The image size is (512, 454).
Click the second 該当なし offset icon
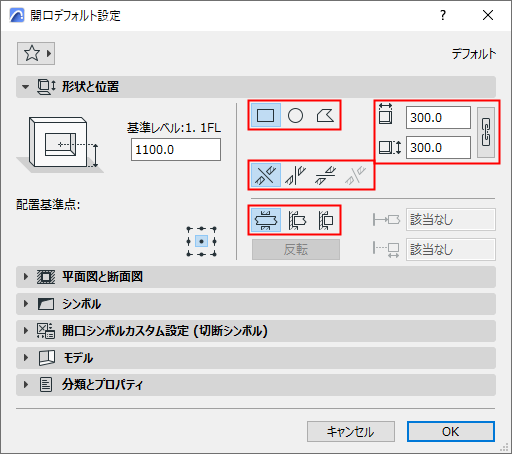pyautogui.click(x=386, y=250)
